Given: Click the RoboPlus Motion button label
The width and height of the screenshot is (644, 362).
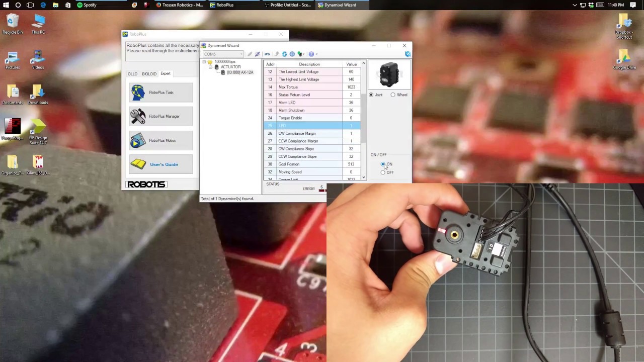Looking at the screenshot, I should pyautogui.click(x=163, y=140).
